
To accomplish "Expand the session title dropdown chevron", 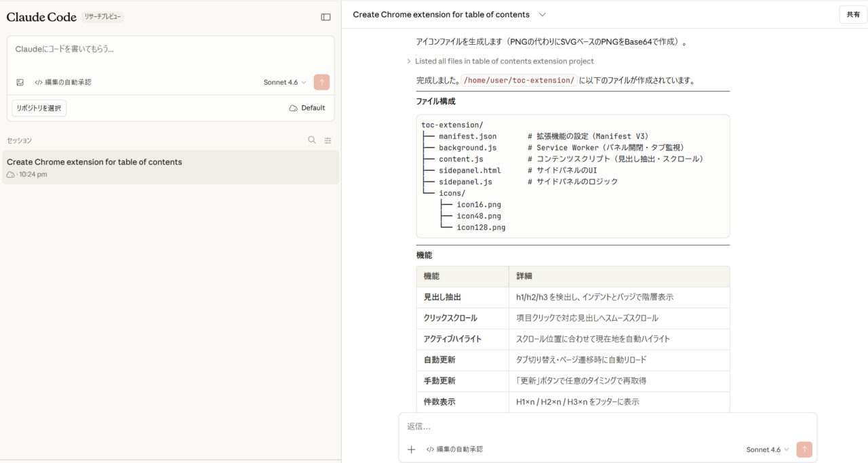I will coord(542,15).
